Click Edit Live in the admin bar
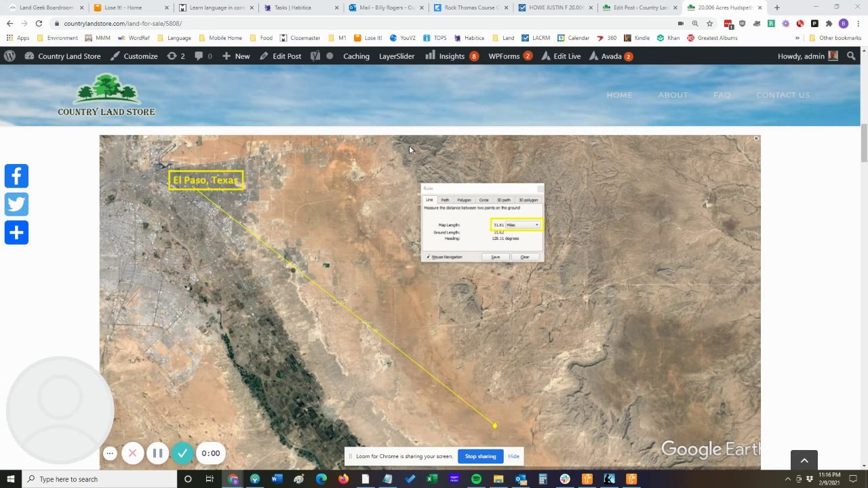Image resolution: width=868 pixels, height=488 pixels. point(561,56)
